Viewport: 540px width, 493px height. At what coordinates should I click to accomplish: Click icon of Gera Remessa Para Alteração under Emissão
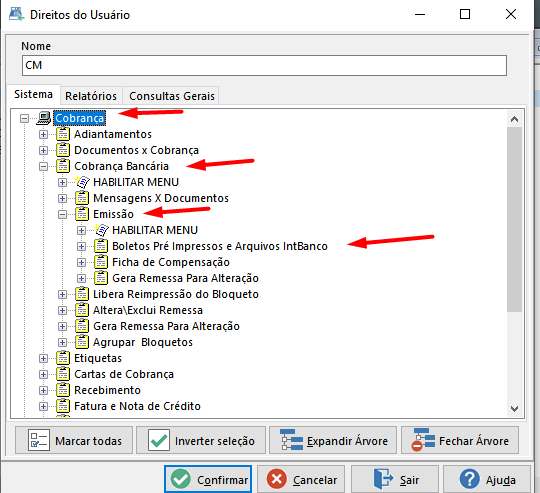click(101, 278)
